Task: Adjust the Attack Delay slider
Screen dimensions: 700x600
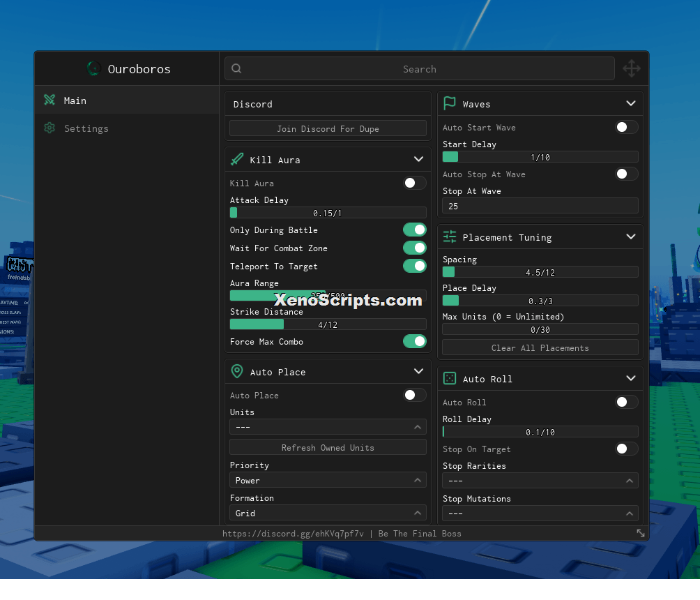Action: (x=328, y=213)
